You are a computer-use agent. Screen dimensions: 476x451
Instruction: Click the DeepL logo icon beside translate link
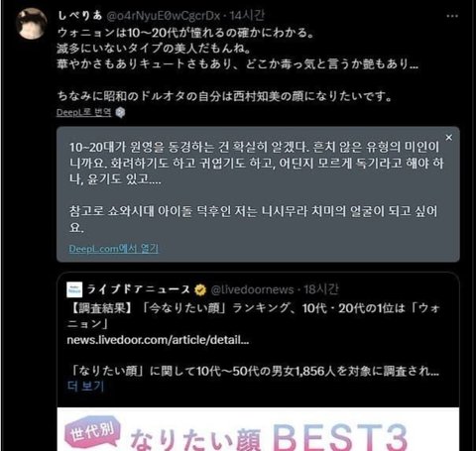[120, 113]
